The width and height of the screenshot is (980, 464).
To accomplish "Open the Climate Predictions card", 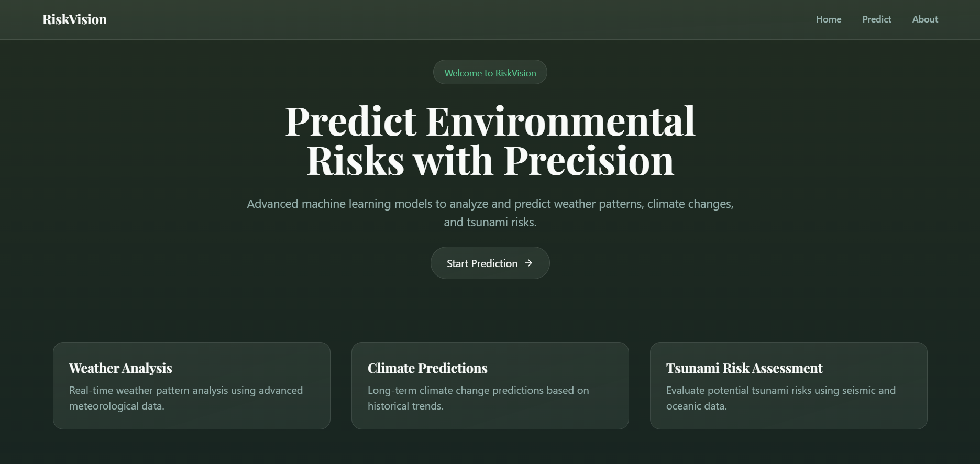I will click(x=490, y=385).
